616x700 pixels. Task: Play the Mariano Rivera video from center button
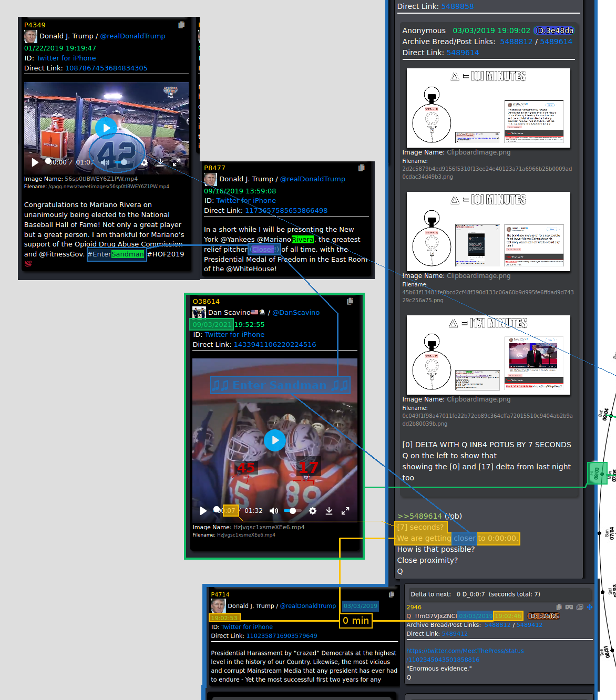coord(106,127)
